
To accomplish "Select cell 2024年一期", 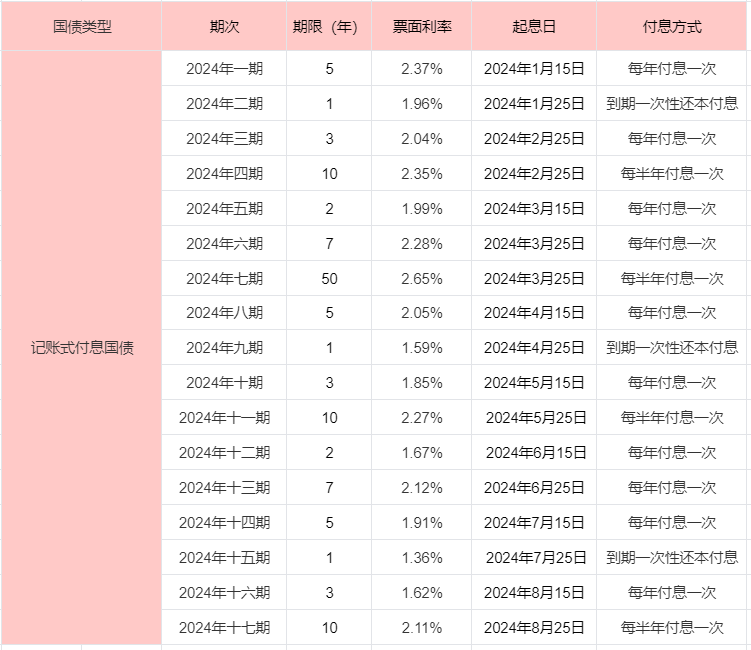I will tap(224, 68).
